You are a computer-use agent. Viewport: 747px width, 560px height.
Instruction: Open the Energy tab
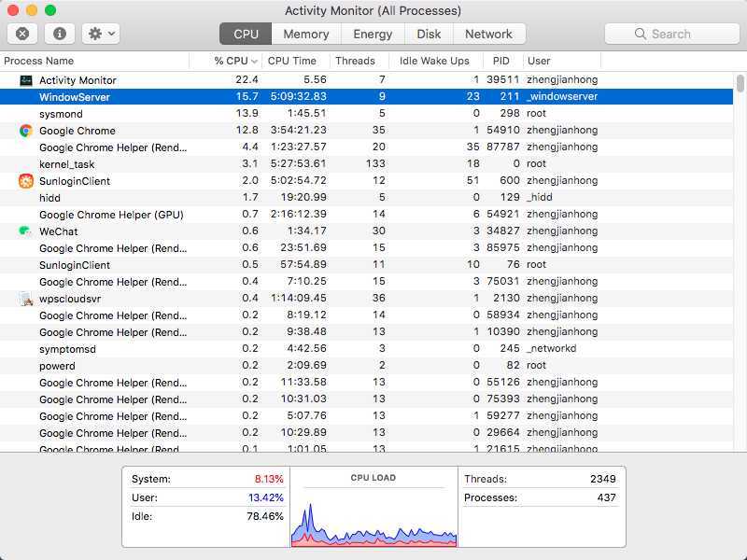coord(373,34)
